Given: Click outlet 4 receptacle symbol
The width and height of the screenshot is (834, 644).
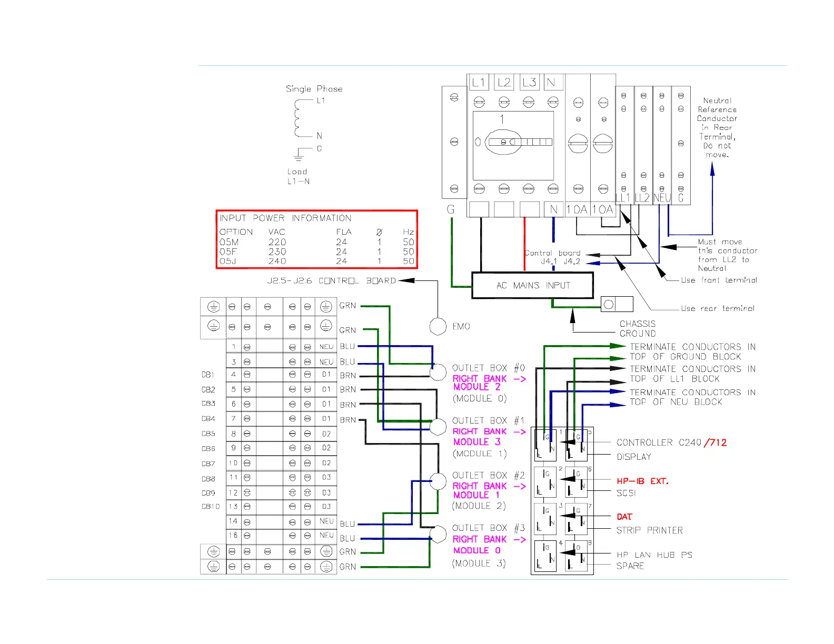Looking at the screenshot, I should click(x=545, y=556).
